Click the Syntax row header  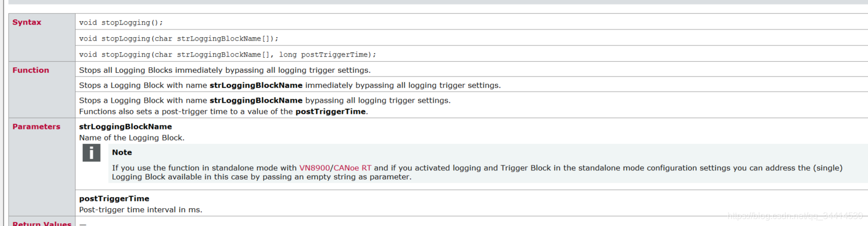[27, 22]
